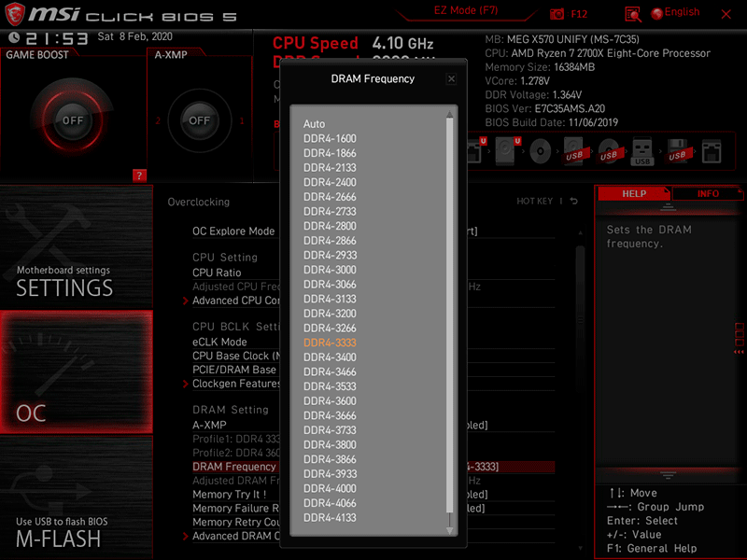Close the DRAM Frequency popup
This screenshot has height=560, width=747.
click(451, 79)
